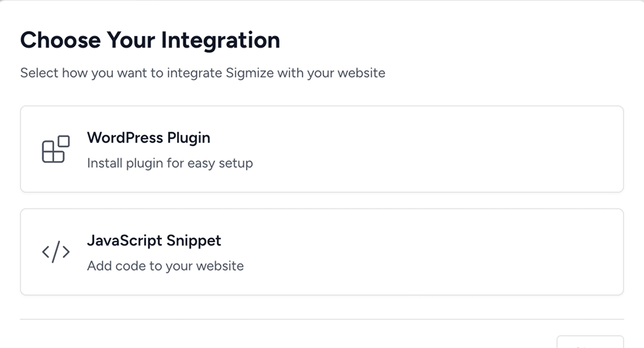Select the JavaScript Snippet integration card
644x348 pixels.
point(321,252)
